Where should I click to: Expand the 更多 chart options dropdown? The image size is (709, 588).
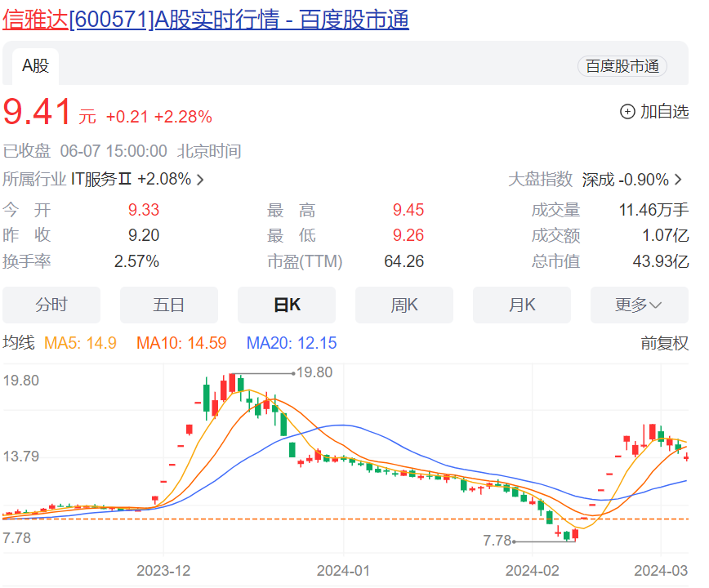point(640,304)
